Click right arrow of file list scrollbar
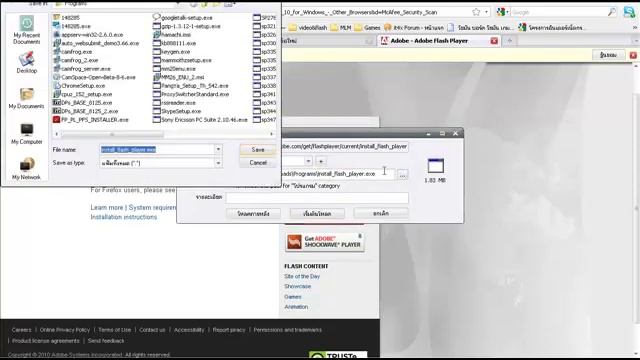Screen dimensions: 640x360 271,134
